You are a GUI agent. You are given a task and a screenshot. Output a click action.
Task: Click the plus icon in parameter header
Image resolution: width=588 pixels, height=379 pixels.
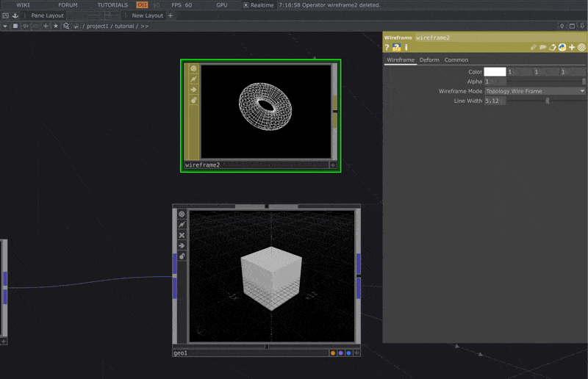[572, 47]
